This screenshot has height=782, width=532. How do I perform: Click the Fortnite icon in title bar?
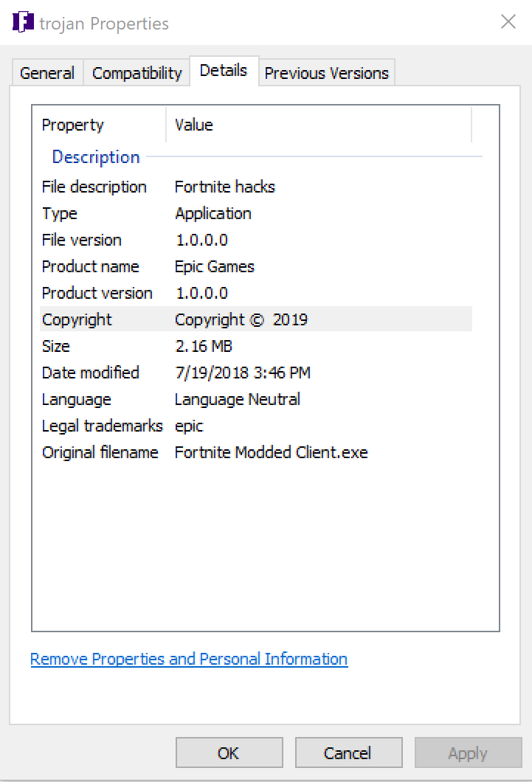click(x=23, y=22)
